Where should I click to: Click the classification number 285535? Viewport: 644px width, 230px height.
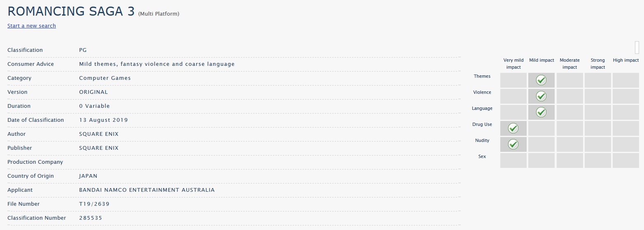coord(91,218)
